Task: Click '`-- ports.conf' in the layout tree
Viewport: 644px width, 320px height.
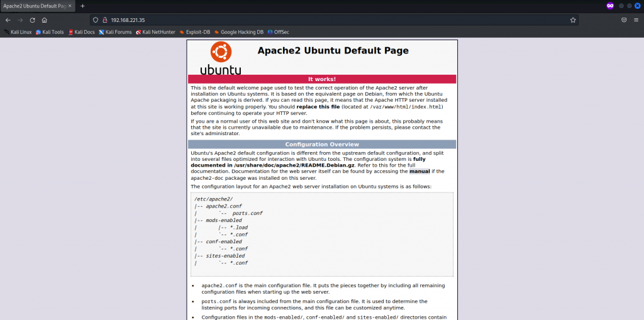Action: (241, 213)
